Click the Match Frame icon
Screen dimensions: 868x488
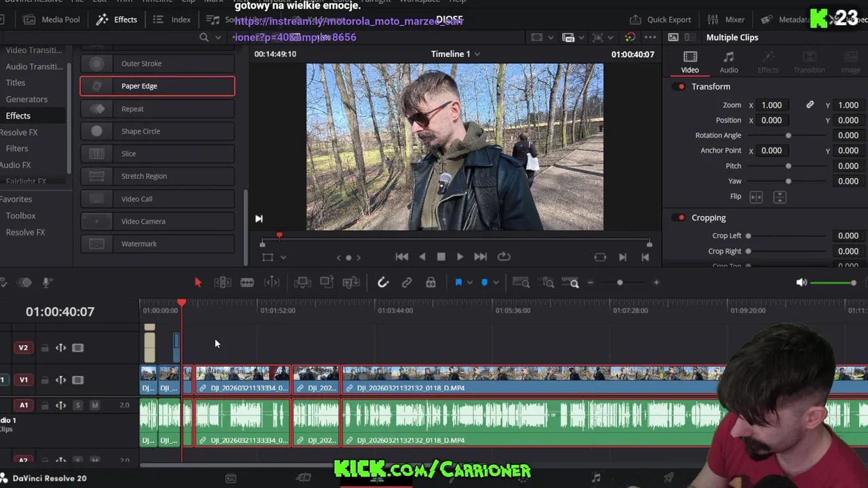(600, 257)
